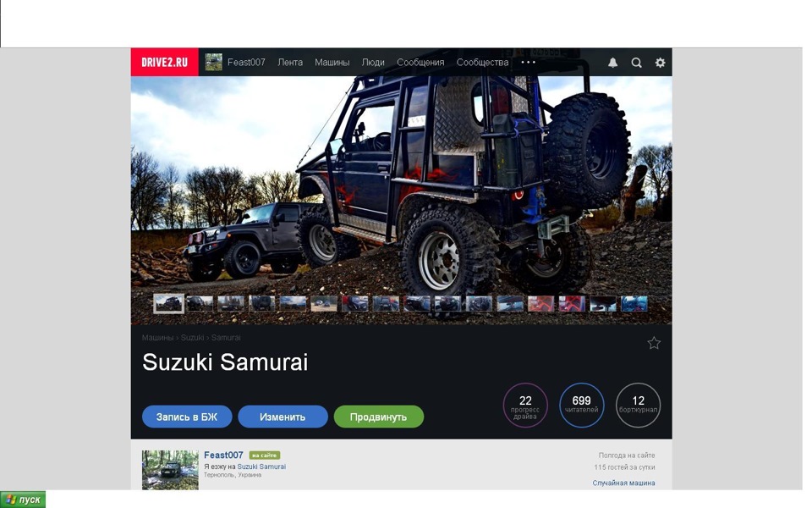Click the Полгода на сайте text
Image resolution: width=812 pixels, height=508 pixels.
pos(627,456)
